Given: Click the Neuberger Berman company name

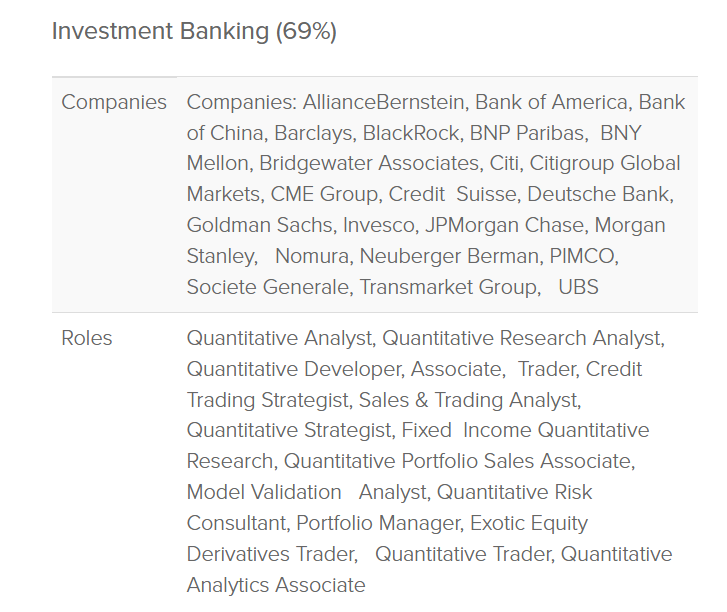Looking at the screenshot, I should tap(449, 256).
